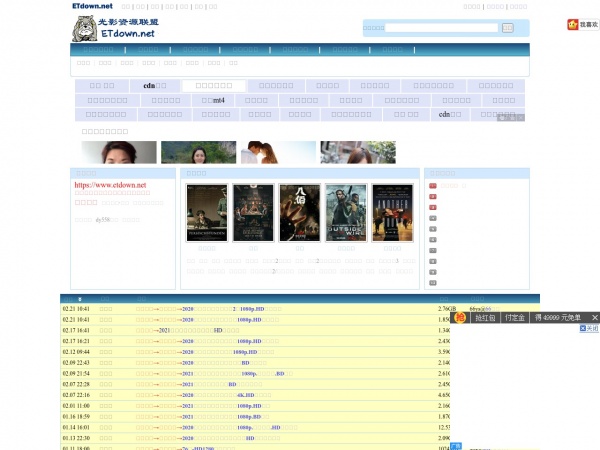Image resolution: width=600 pixels, height=450 pixels.
Task: Open the banner thumbnail showing back of woman's hair
Action: click(x=358, y=152)
